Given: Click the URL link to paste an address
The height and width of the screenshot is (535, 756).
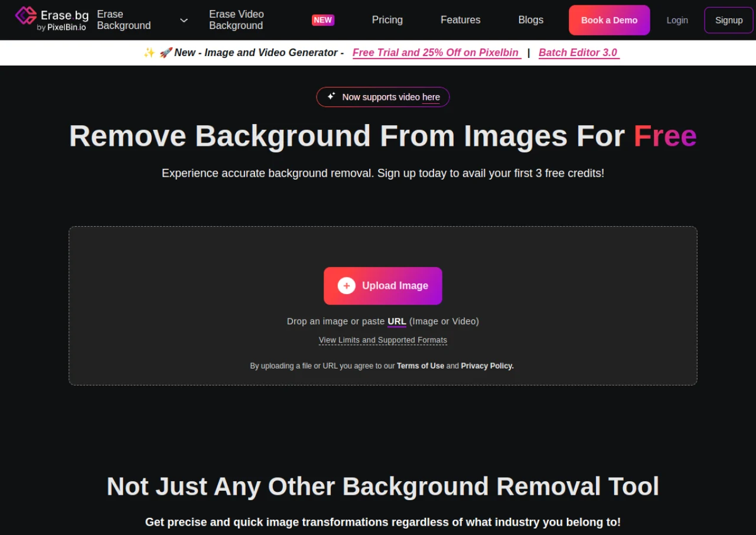Looking at the screenshot, I should point(397,321).
